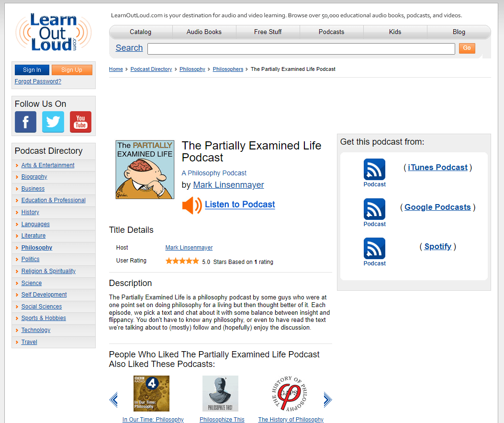
Task: Open the Facebook follow icon
Action: [25, 122]
